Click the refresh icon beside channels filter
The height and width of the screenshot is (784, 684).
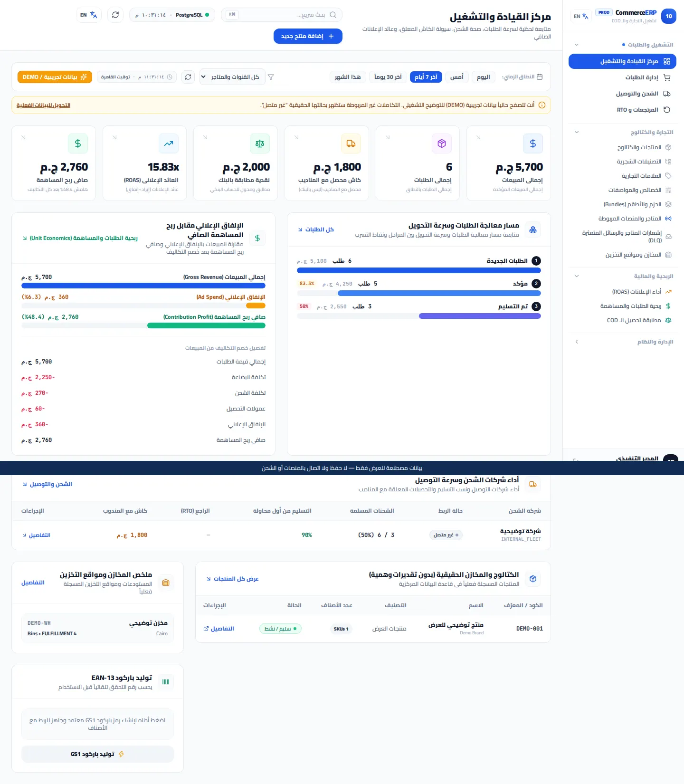pyautogui.click(x=189, y=77)
